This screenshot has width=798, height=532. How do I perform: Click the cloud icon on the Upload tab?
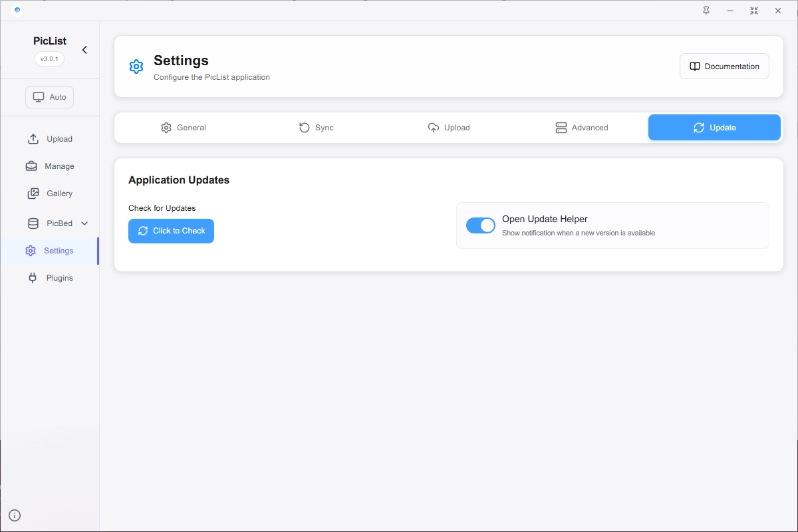pyautogui.click(x=434, y=128)
